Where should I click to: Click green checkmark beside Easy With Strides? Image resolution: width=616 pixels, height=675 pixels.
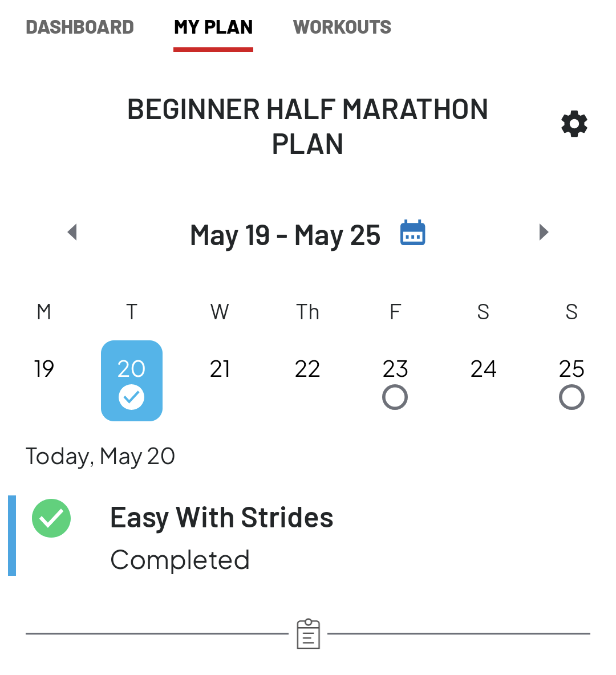click(x=51, y=518)
